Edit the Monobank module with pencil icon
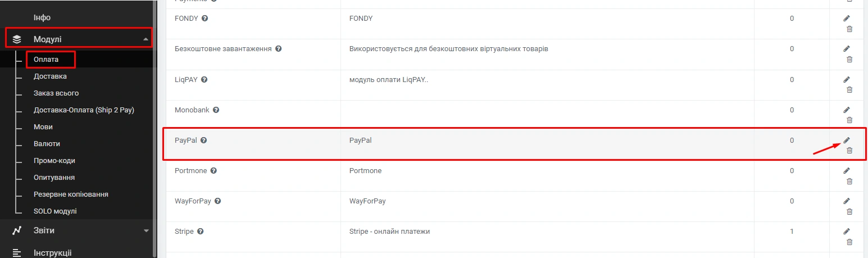 click(x=847, y=110)
